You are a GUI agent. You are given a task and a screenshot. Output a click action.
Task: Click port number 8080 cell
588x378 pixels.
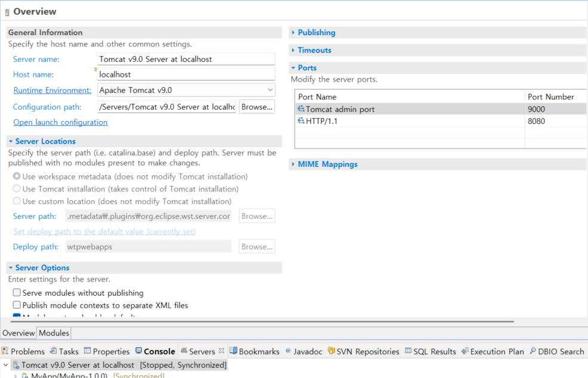(x=536, y=121)
